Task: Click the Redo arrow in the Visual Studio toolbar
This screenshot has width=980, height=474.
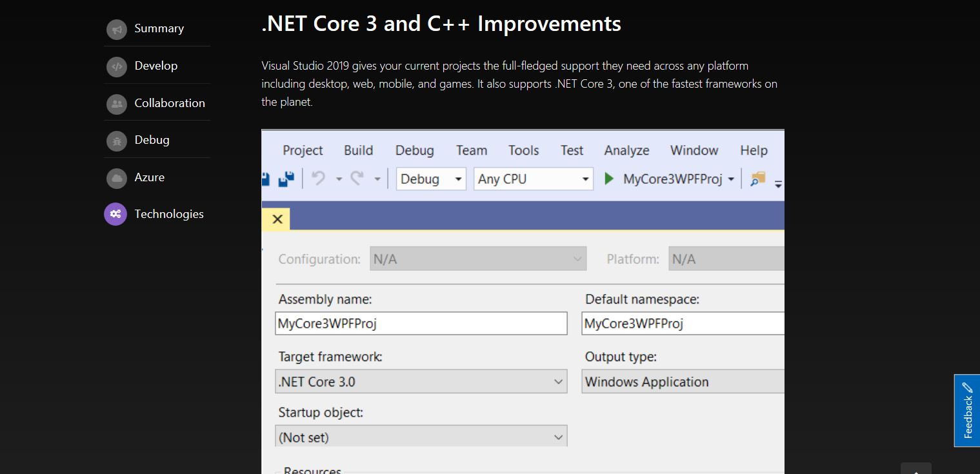Action: coord(357,179)
